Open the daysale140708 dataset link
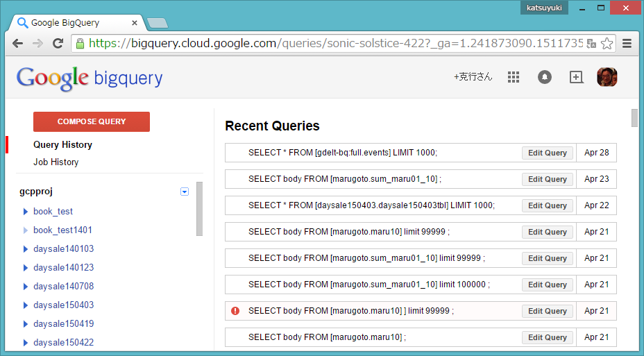This screenshot has height=356, width=644. (x=64, y=286)
